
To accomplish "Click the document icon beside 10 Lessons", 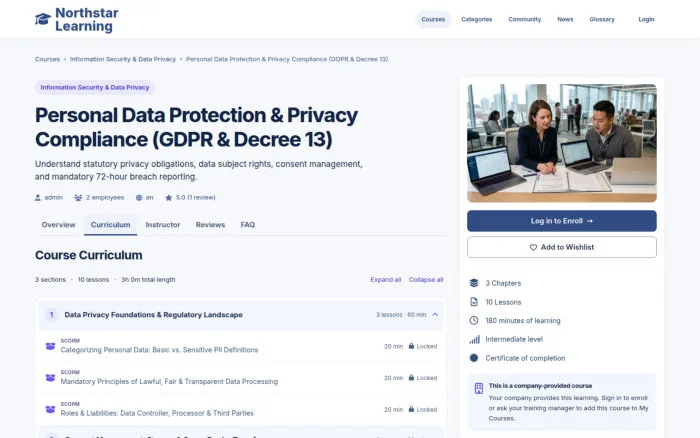I will [x=474, y=302].
